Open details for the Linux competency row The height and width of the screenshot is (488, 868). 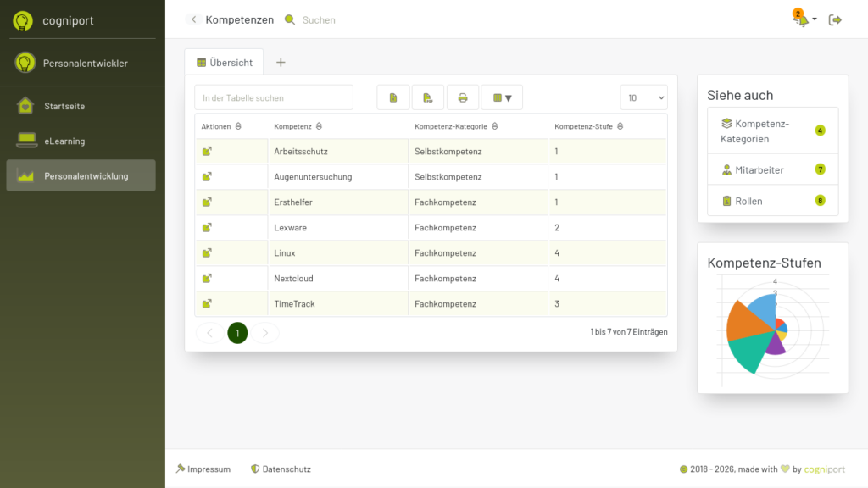(207, 253)
